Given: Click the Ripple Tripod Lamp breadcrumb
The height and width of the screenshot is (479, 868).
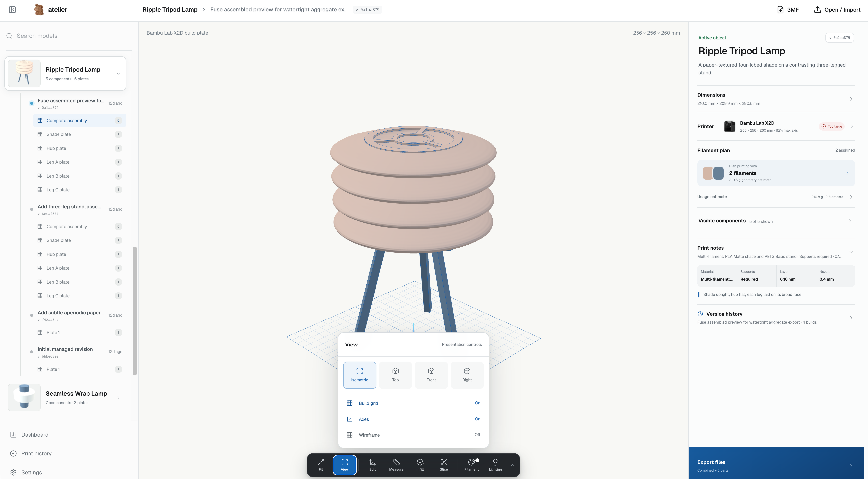Looking at the screenshot, I should click(x=170, y=9).
